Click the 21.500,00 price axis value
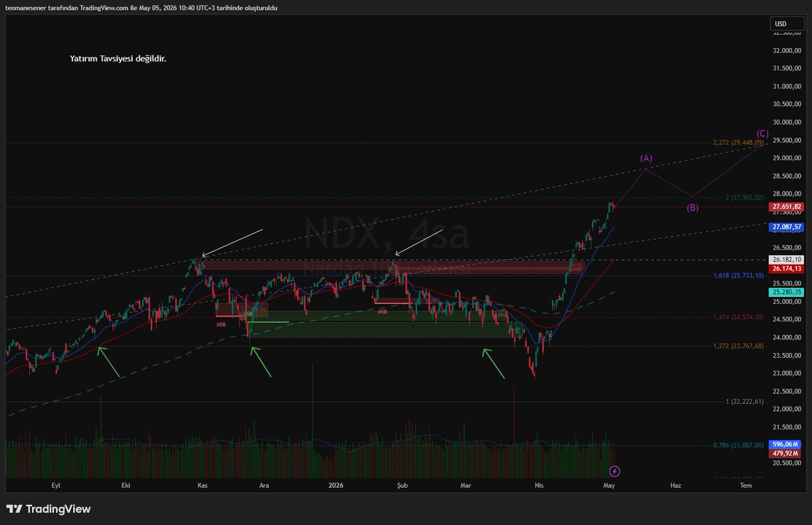This screenshot has height=525, width=812. tap(788, 427)
